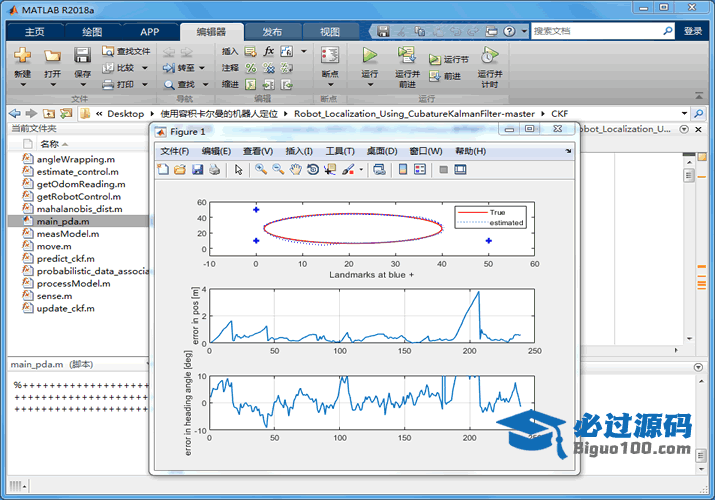Toggle Hide Plot Tools icon in Figure 1

(x=443, y=170)
